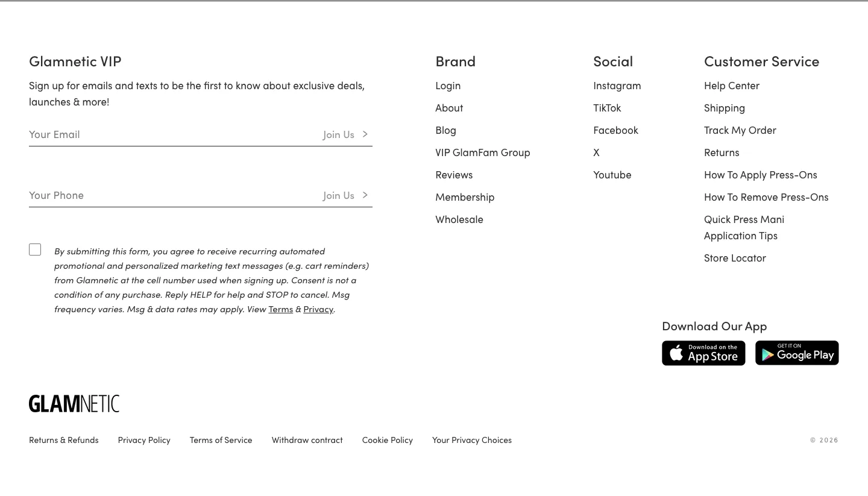
Task: Open Quick Press Mani Application Tips
Action: click(x=744, y=227)
